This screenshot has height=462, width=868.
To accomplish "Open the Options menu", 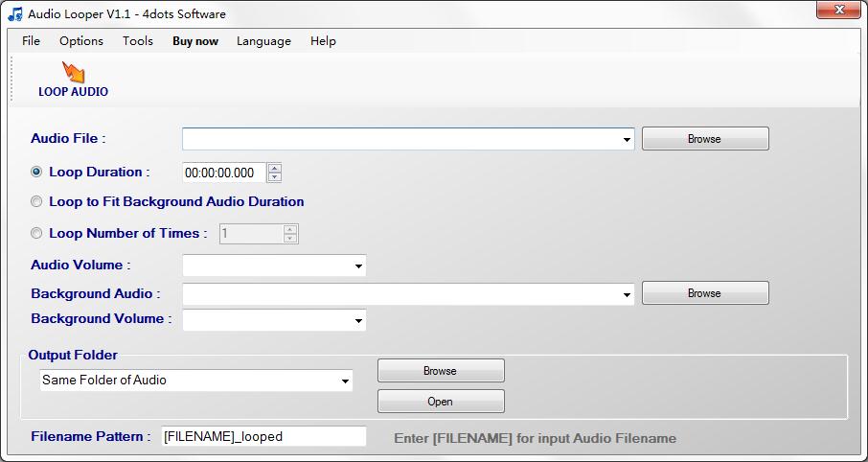I will 81,41.
